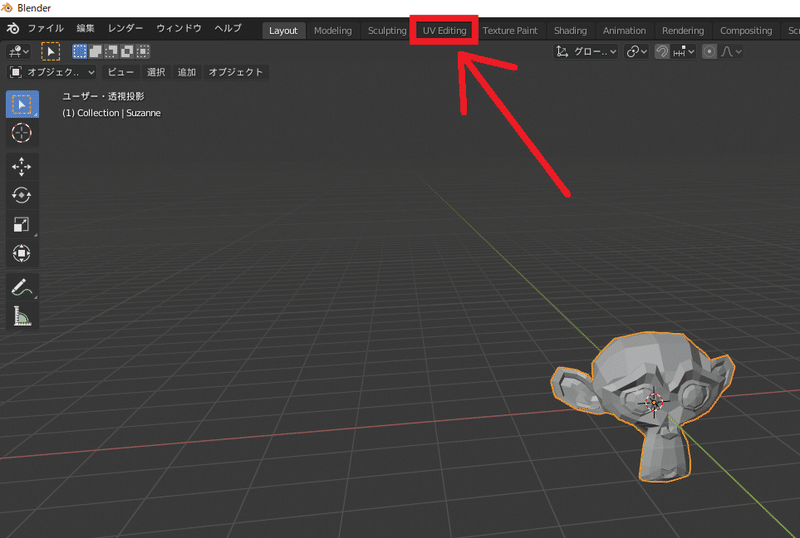
Task: Switch to the Rendering workspace tab
Action: pyautogui.click(x=683, y=31)
